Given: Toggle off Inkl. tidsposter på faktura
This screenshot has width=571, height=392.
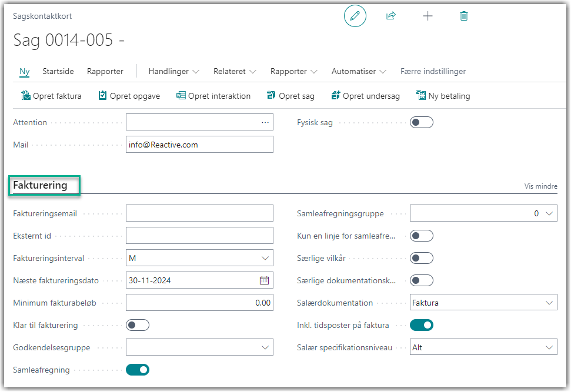Looking at the screenshot, I should [421, 325].
